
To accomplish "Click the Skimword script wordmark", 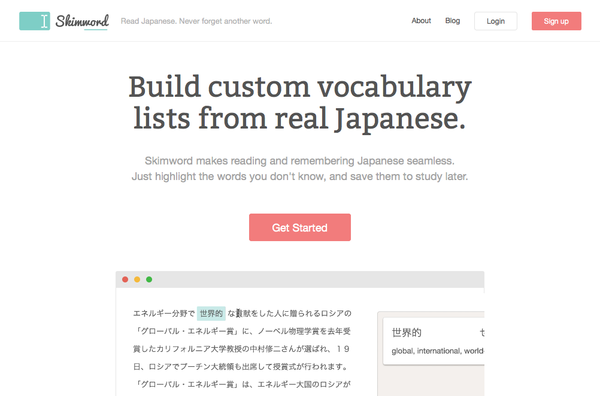I will [82, 21].
